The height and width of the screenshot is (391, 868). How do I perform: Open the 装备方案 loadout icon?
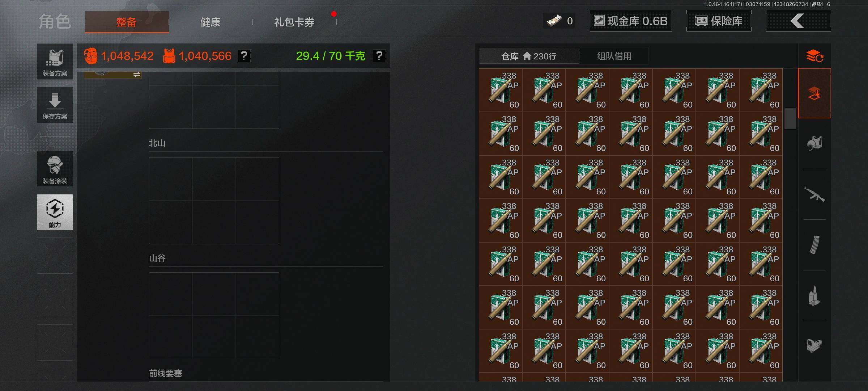point(55,62)
